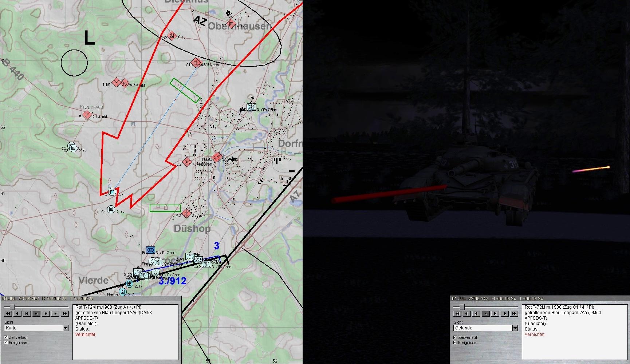The width and height of the screenshot is (630, 364).
Task: Expand the Sicht dropdown showing Gelände
Action: click(515, 328)
